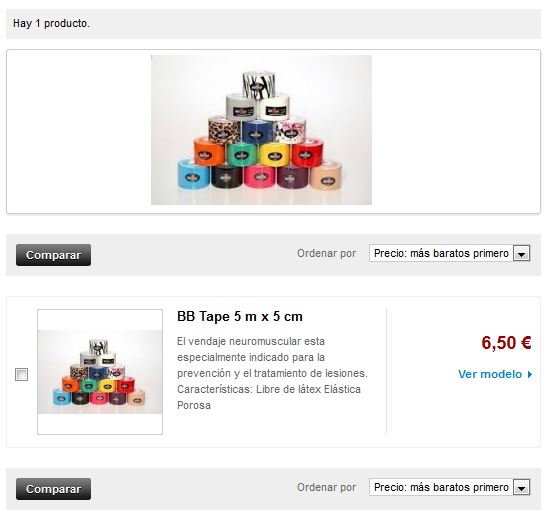Click the 6,50 € price label
Viewport: 550px width, 514px height.
click(506, 342)
